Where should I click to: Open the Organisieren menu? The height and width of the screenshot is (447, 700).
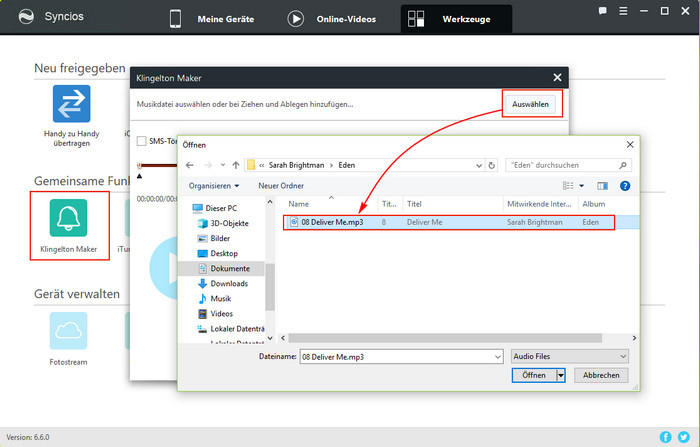(213, 186)
